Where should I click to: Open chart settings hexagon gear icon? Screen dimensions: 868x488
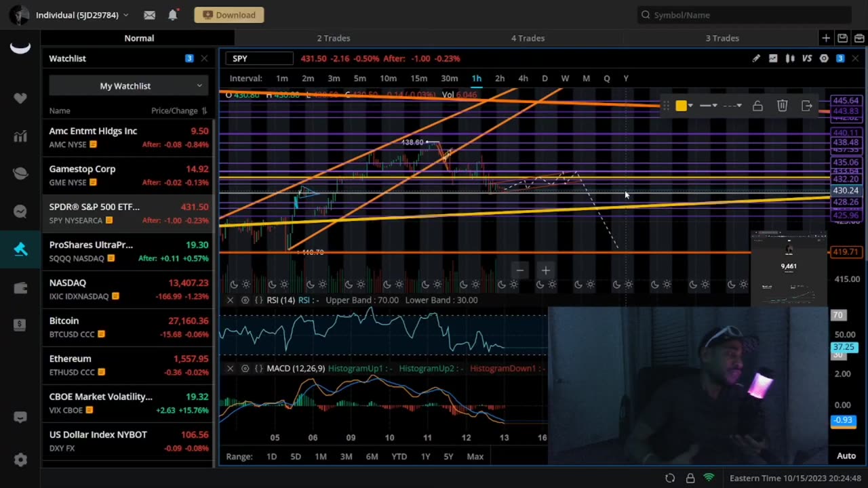click(824, 59)
